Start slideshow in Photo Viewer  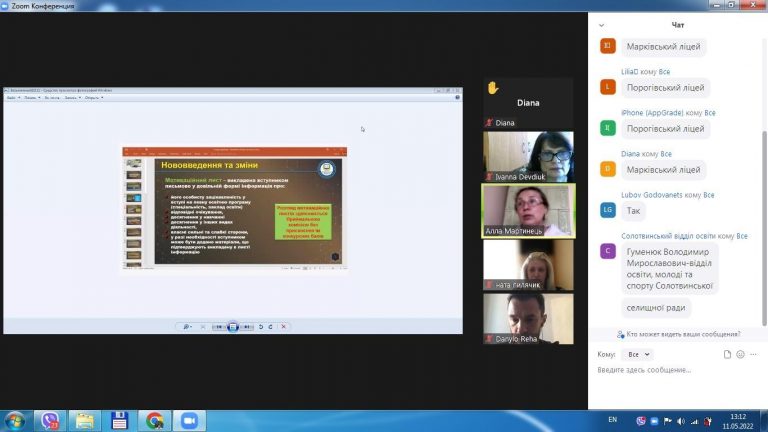(233, 327)
